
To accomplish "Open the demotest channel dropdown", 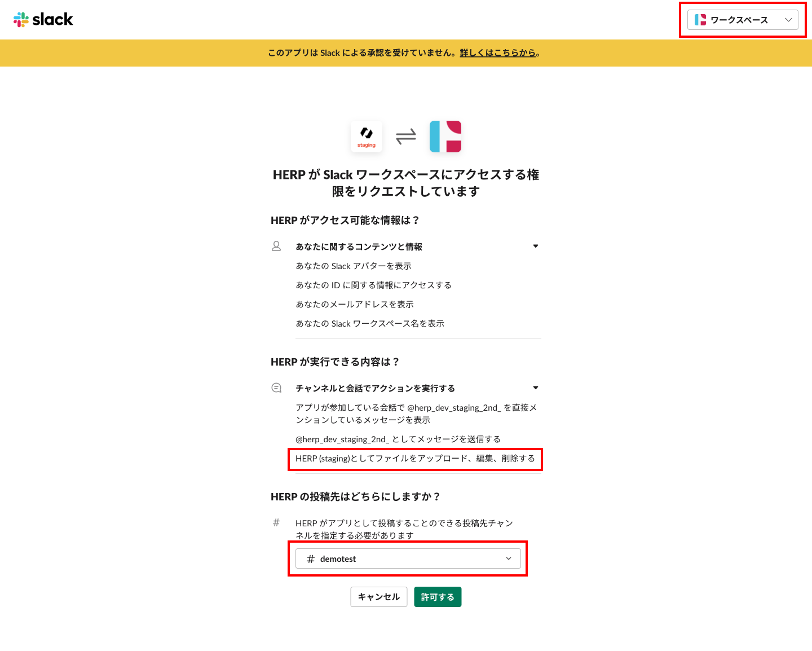I will 408,558.
